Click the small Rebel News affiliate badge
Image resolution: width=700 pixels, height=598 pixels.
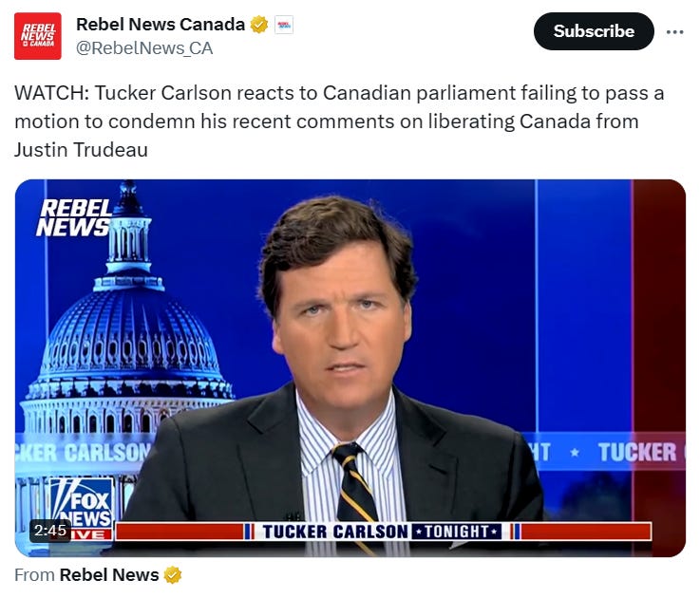point(284,25)
